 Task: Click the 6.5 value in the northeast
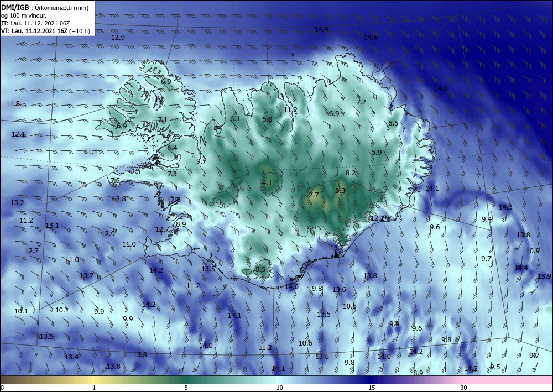pyautogui.click(x=393, y=123)
